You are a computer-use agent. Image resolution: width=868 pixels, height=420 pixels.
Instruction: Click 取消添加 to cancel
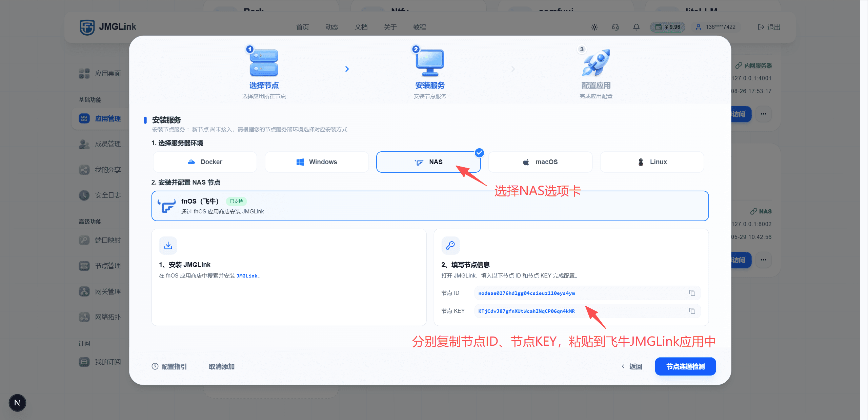click(222, 367)
